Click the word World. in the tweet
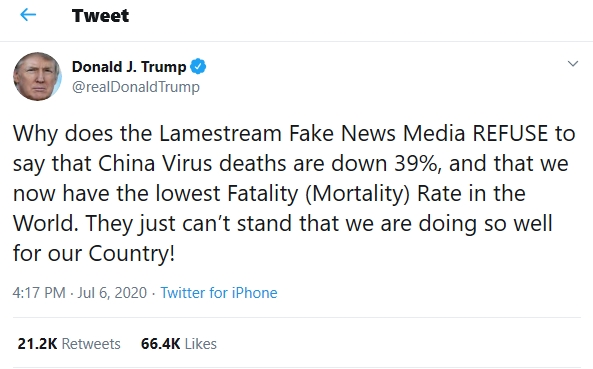Image resolution: width=593 pixels, height=369 pixels. tap(46, 223)
